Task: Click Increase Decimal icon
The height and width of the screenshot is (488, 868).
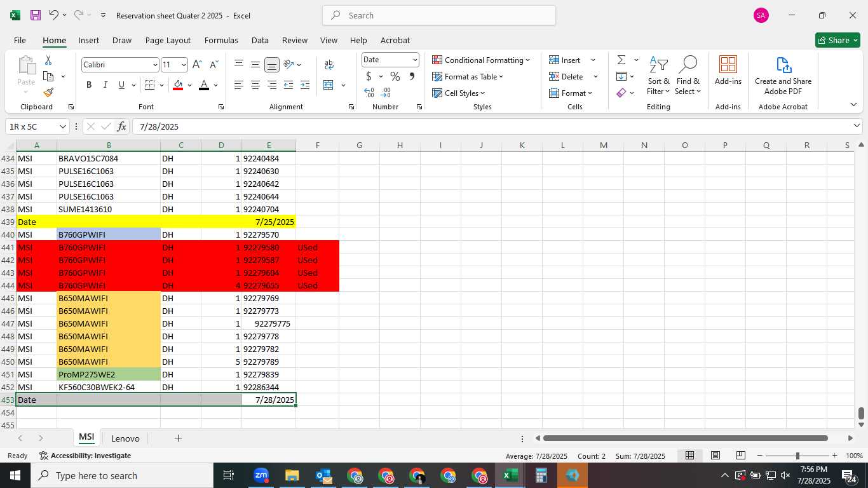Action: click(x=369, y=93)
